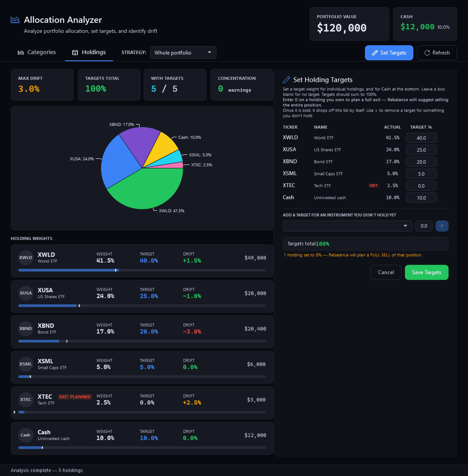
Task: Focus the XSML target percent field
Action: (x=421, y=174)
